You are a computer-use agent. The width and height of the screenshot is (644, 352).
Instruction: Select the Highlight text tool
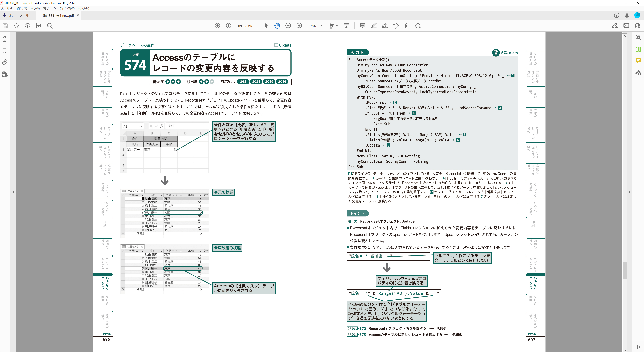point(374,26)
